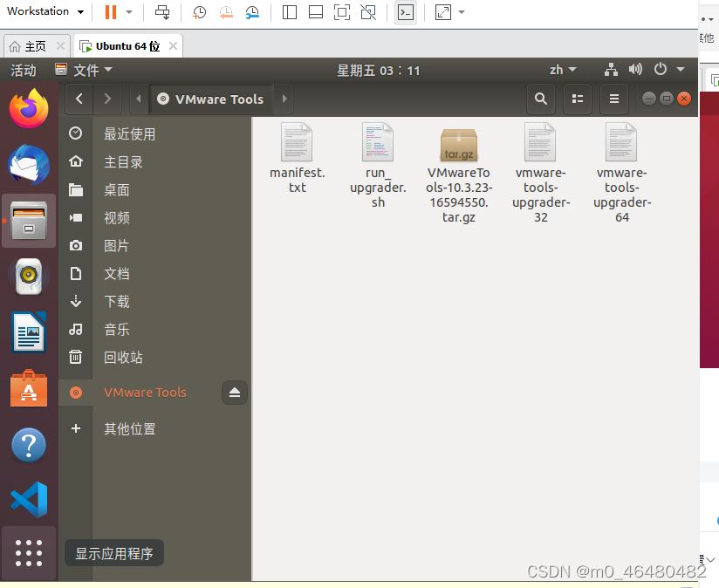The image size is (719, 588).
Task: Open LibreOffice Writer from the dock
Action: (29, 332)
